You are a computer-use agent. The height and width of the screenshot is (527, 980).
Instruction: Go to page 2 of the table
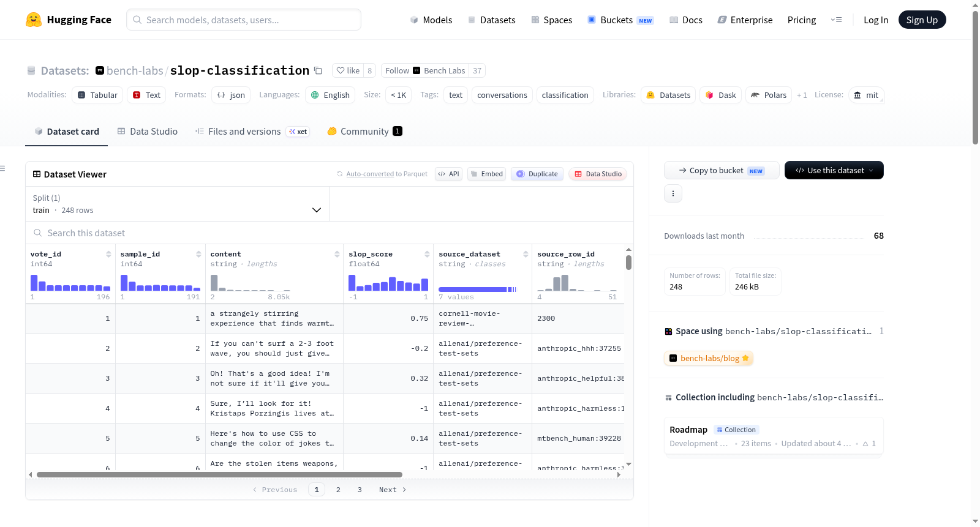338,490
